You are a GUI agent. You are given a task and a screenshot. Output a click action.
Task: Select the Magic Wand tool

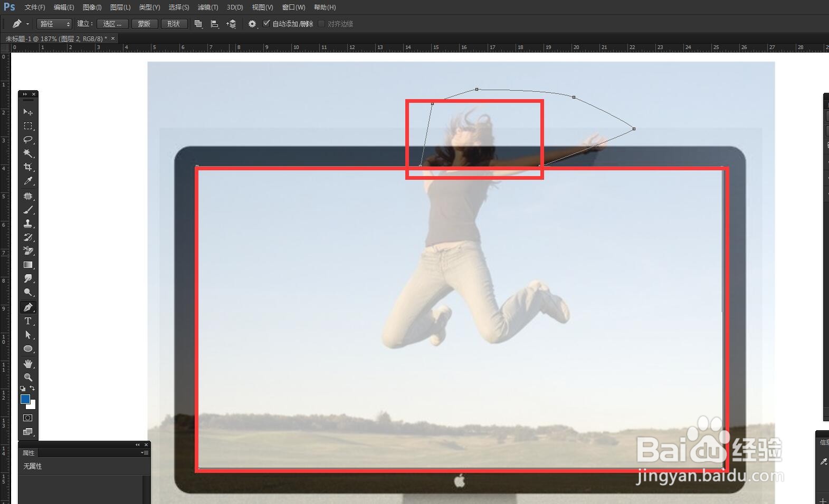tap(28, 153)
